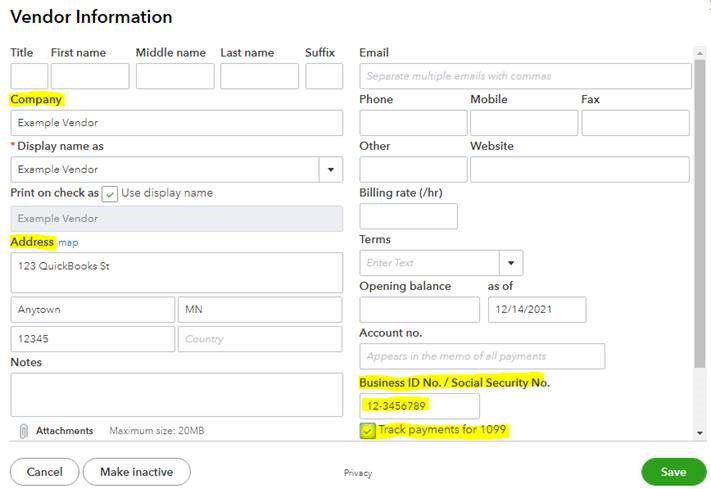
Task: Click the Billing rate (/hr) field
Action: (408, 216)
